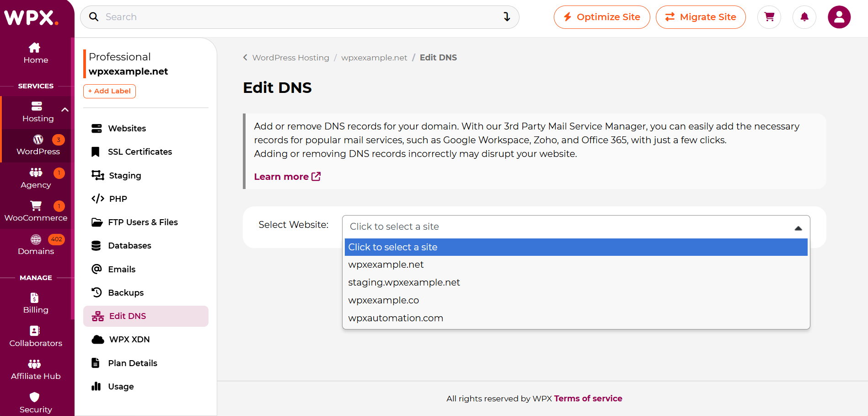
Task: Choose 'Click to select a site' option
Action: coord(576,247)
